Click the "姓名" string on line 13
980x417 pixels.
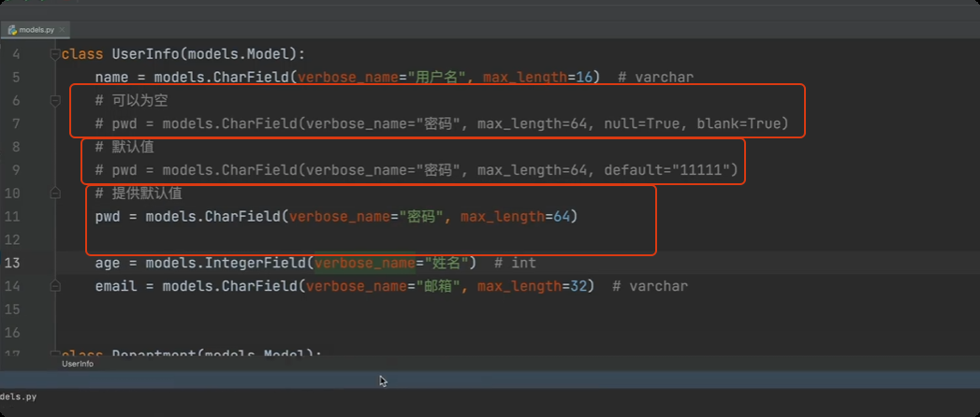tap(446, 263)
